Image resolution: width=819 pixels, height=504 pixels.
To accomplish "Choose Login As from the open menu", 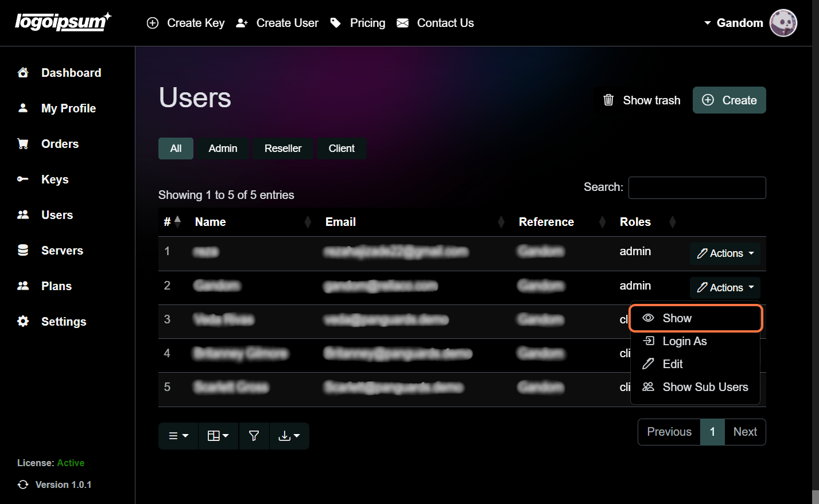I will pyautogui.click(x=685, y=341).
